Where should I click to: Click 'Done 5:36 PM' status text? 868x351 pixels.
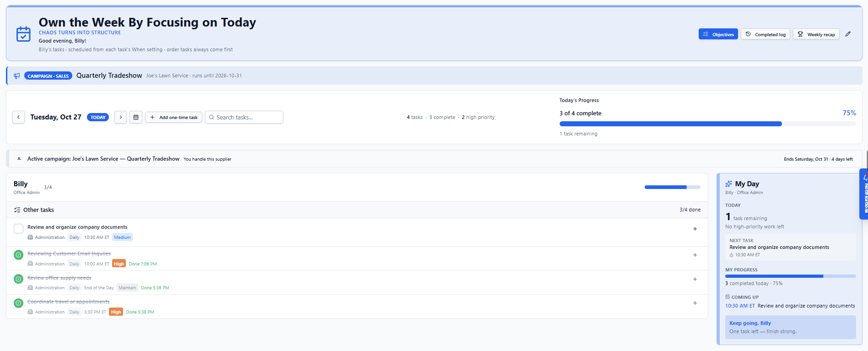pyautogui.click(x=155, y=287)
